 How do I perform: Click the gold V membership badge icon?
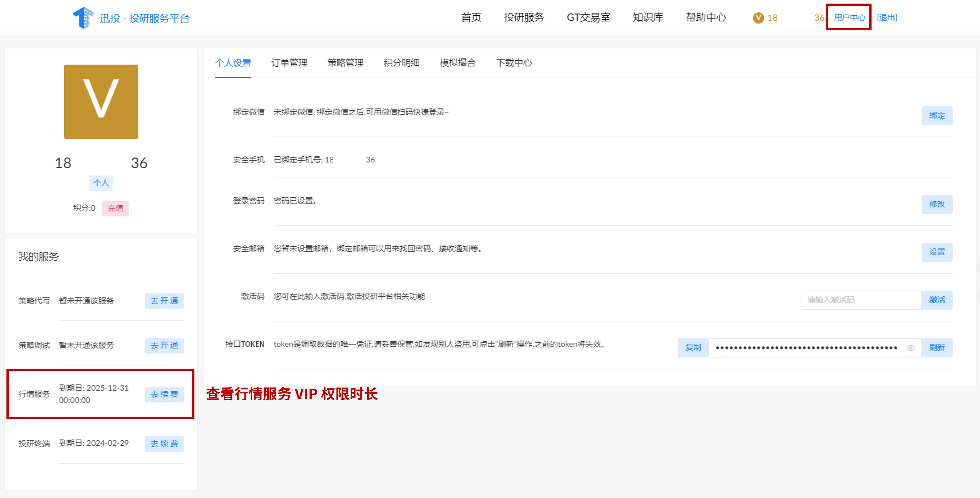click(758, 18)
